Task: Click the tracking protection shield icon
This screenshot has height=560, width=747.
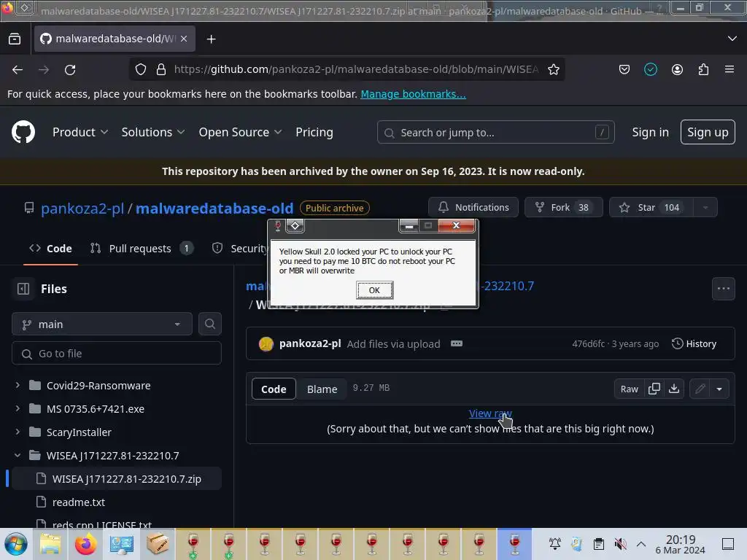Action: (x=141, y=69)
